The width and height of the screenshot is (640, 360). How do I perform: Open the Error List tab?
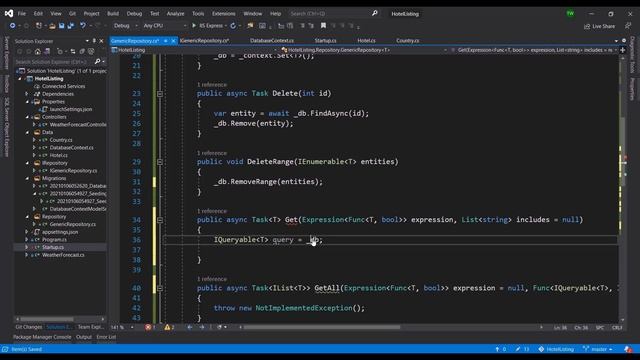[x=106, y=337]
